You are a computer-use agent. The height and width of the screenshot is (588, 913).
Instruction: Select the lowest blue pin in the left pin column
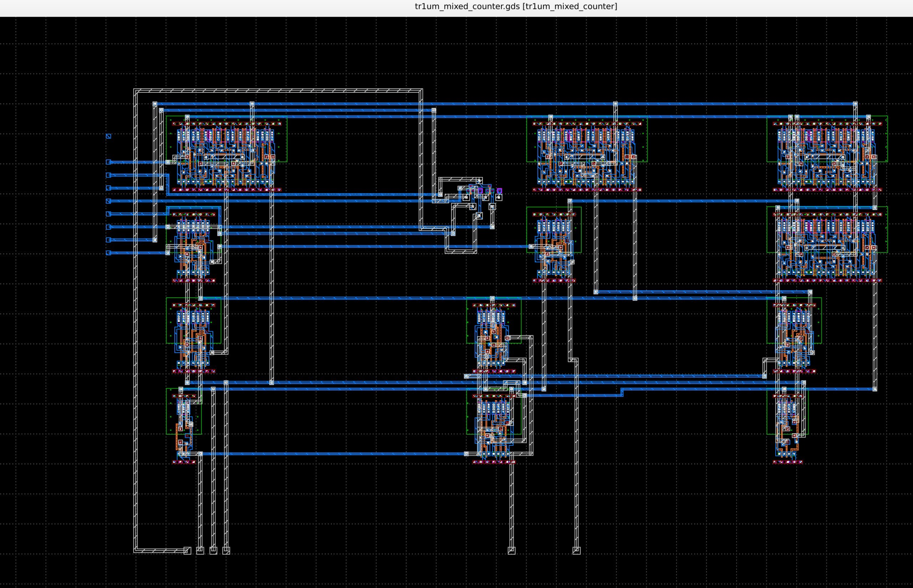[x=108, y=253]
